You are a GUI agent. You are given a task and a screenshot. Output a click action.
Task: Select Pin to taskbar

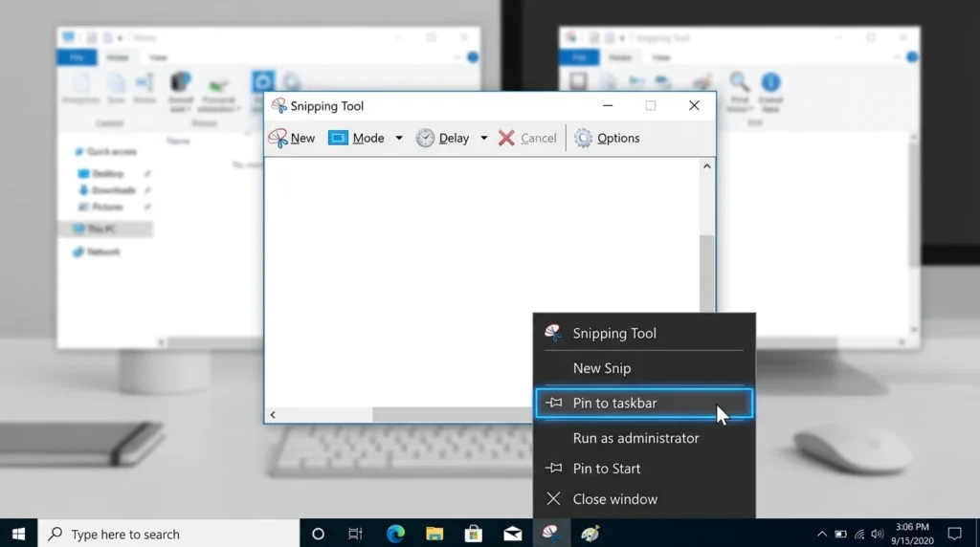(644, 403)
